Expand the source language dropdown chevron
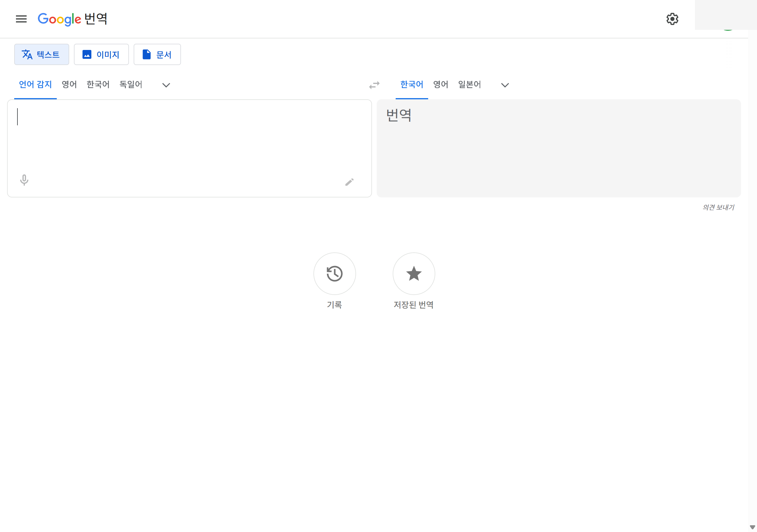Image resolution: width=757 pixels, height=532 pixels. coord(166,85)
